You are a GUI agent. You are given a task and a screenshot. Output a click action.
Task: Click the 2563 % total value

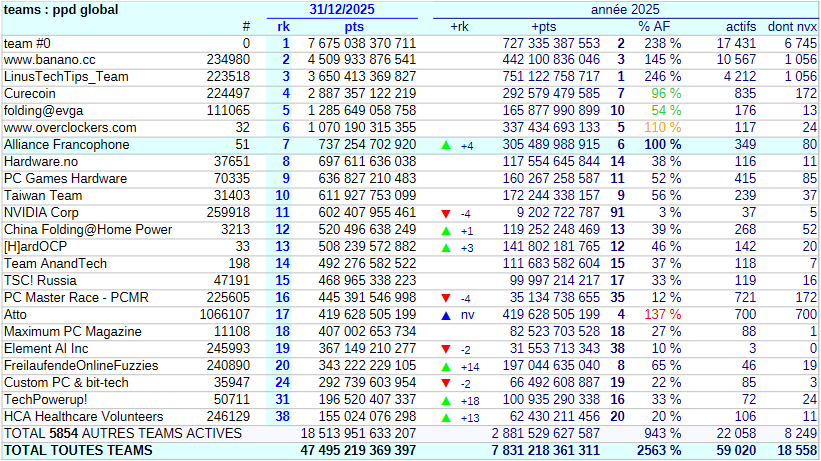click(659, 451)
